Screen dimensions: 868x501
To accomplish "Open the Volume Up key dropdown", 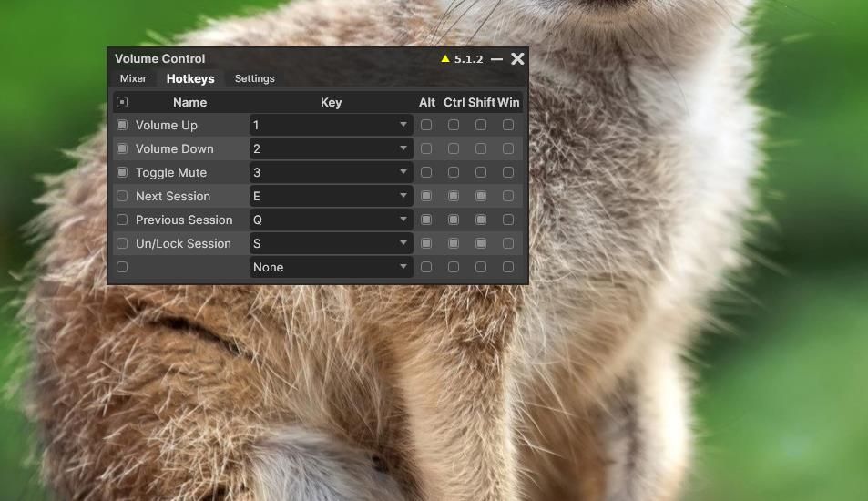I will [x=403, y=125].
